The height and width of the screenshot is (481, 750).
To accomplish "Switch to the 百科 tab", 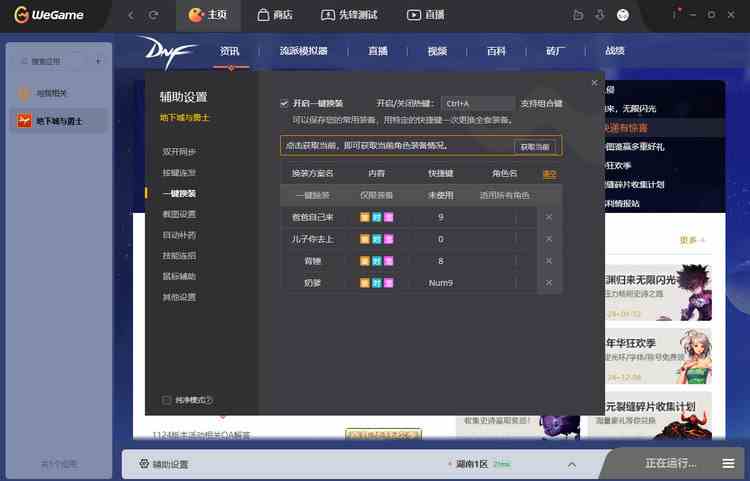I will [x=496, y=51].
